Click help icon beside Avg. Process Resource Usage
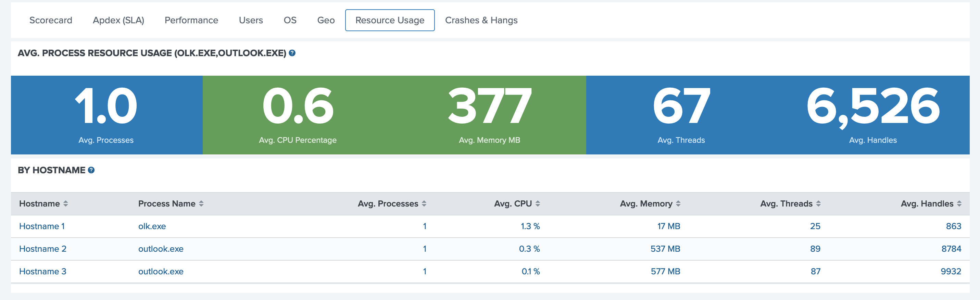This screenshot has height=300, width=980. tap(292, 53)
